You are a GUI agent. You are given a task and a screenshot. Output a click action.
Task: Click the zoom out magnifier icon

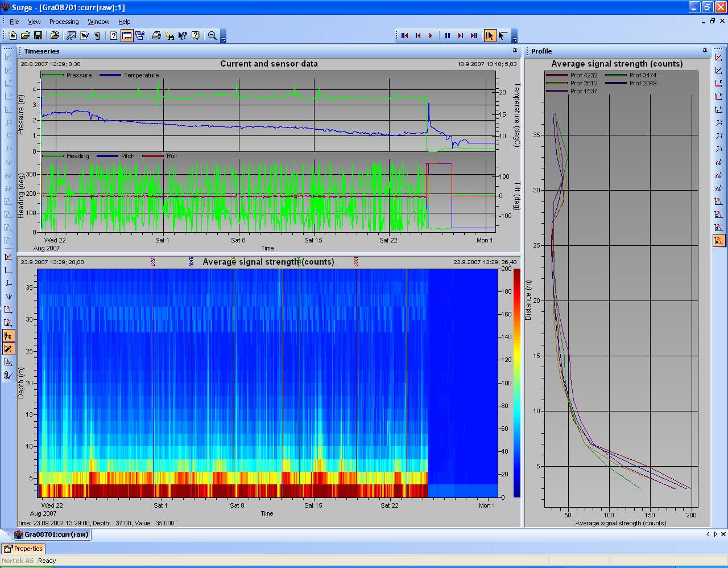(x=212, y=36)
